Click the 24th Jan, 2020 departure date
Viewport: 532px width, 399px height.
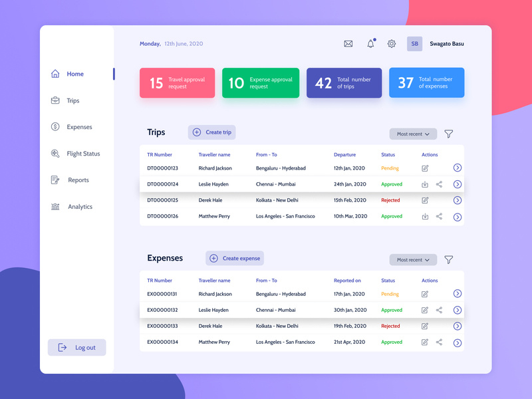pos(350,184)
